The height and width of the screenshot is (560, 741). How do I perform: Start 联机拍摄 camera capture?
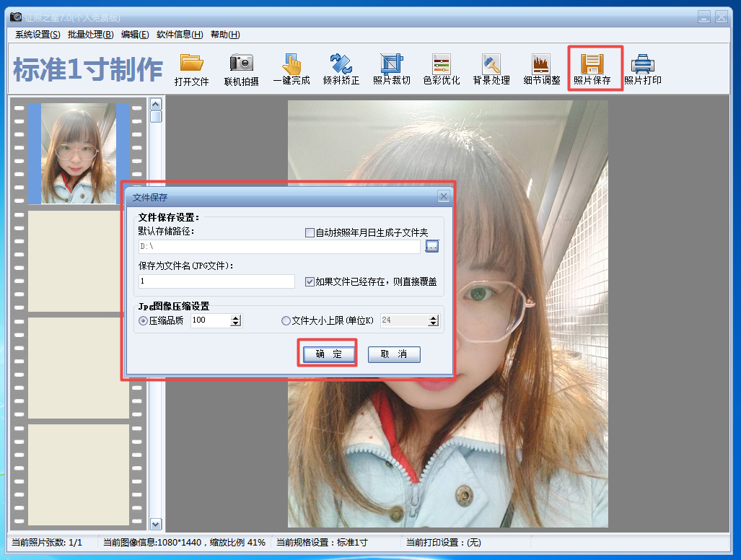(242, 69)
